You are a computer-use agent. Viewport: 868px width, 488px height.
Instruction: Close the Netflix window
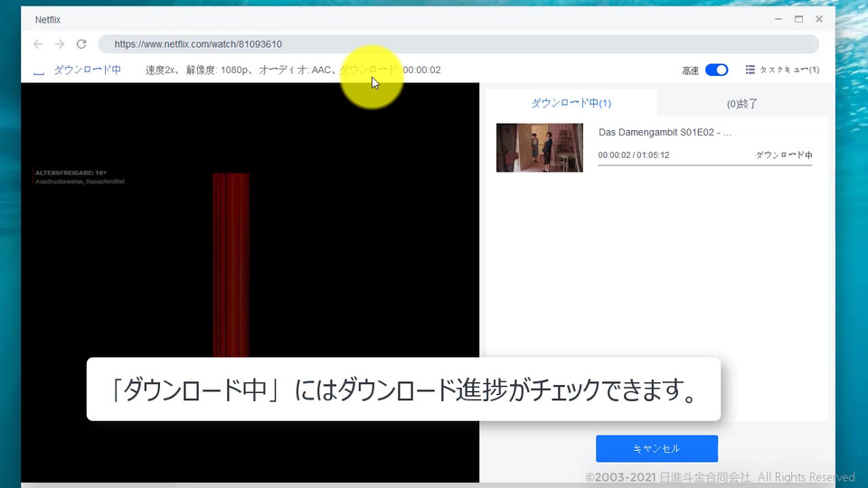tap(819, 19)
